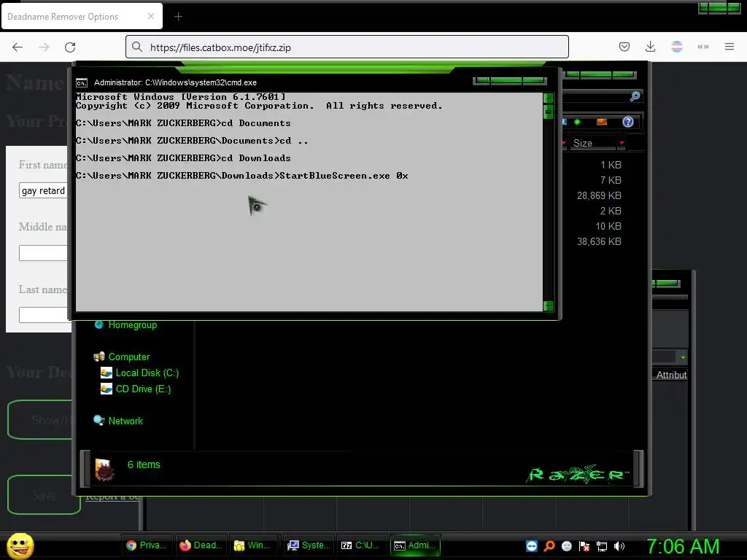Viewport: 747px width, 560px height.
Task: Toggle the orange preview pane icon
Action: pos(602,122)
